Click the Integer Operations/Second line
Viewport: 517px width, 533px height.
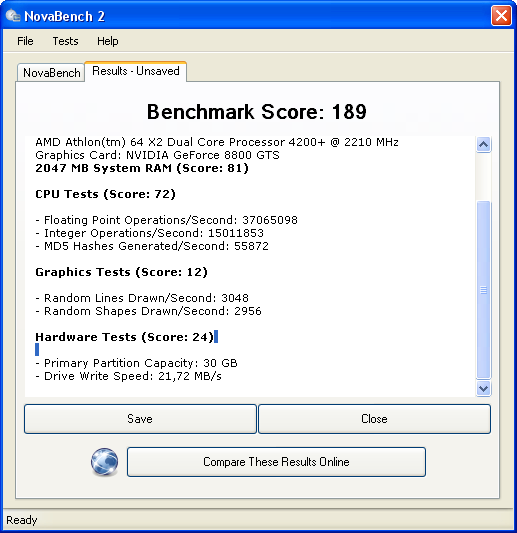pyautogui.click(x=150, y=233)
